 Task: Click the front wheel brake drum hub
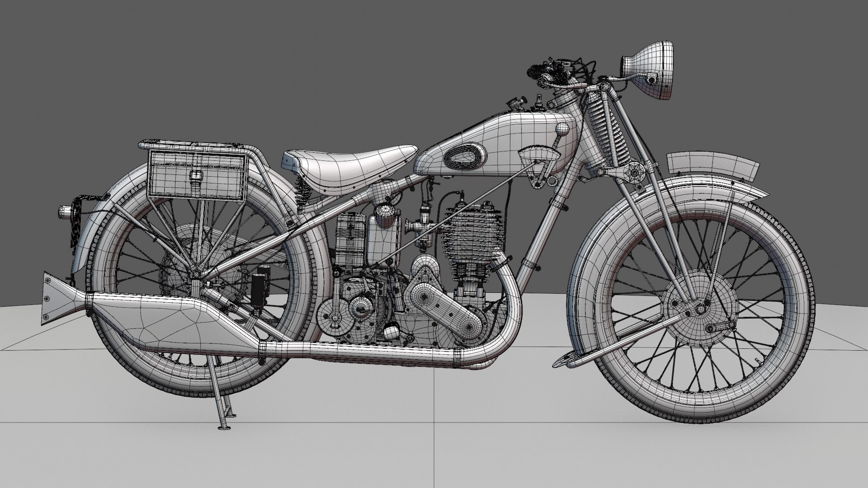pyautogui.click(x=700, y=310)
